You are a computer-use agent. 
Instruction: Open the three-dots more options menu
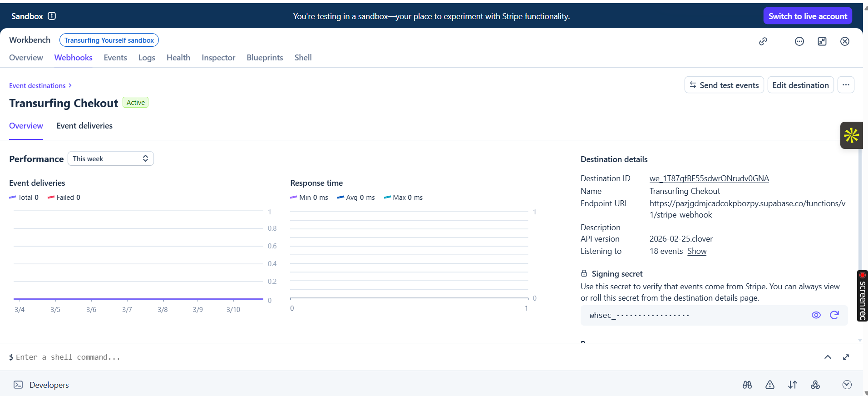846,85
